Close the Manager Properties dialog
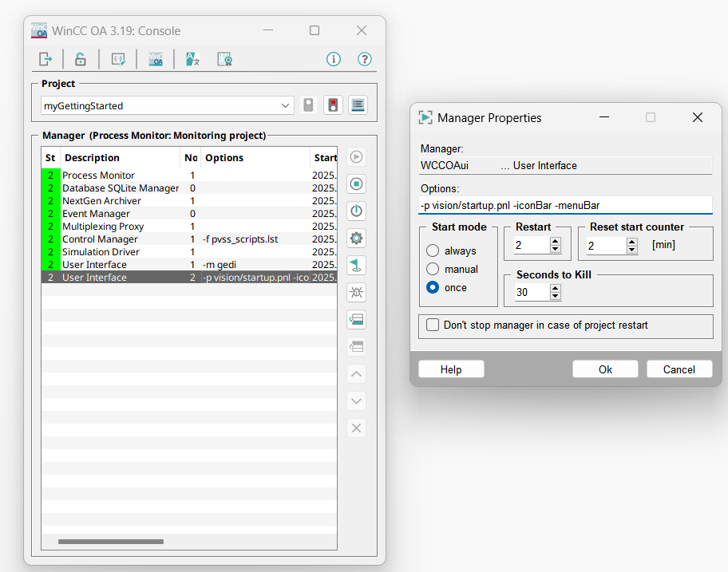728x572 pixels. (698, 118)
